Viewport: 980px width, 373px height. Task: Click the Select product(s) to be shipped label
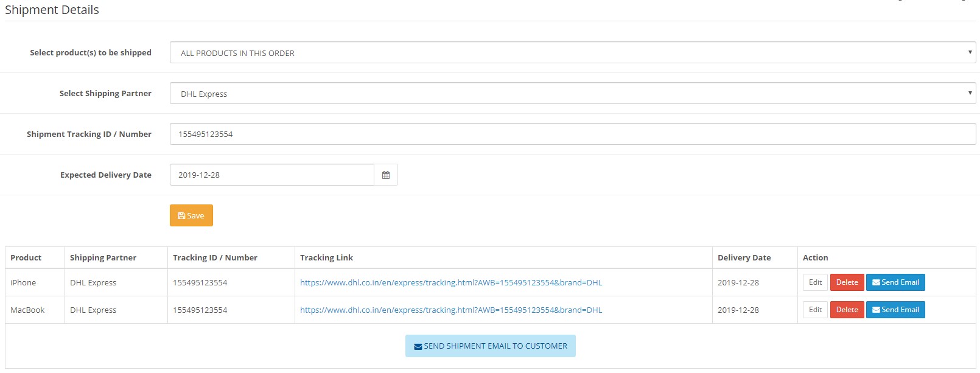91,52
